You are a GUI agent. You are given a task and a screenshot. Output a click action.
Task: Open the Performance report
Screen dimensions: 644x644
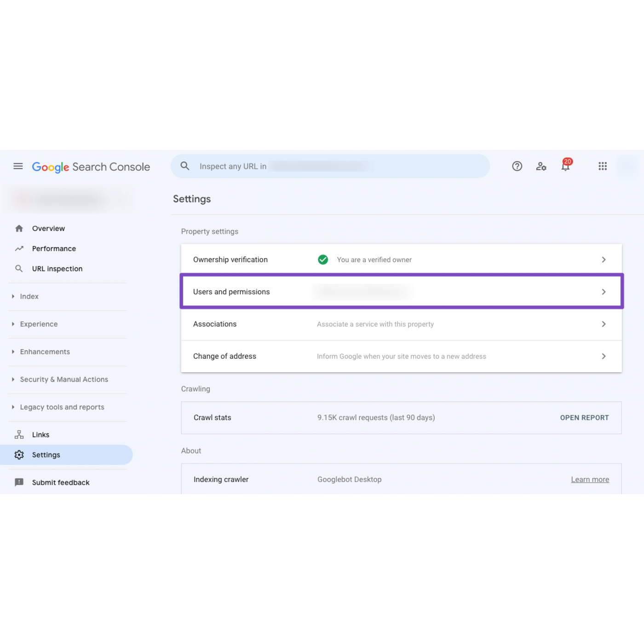54,249
